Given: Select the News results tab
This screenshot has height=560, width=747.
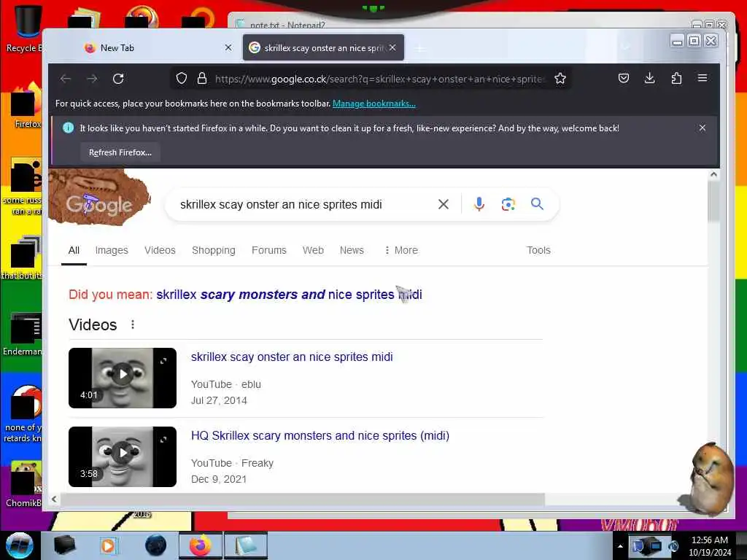Looking at the screenshot, I should [352, 251].
